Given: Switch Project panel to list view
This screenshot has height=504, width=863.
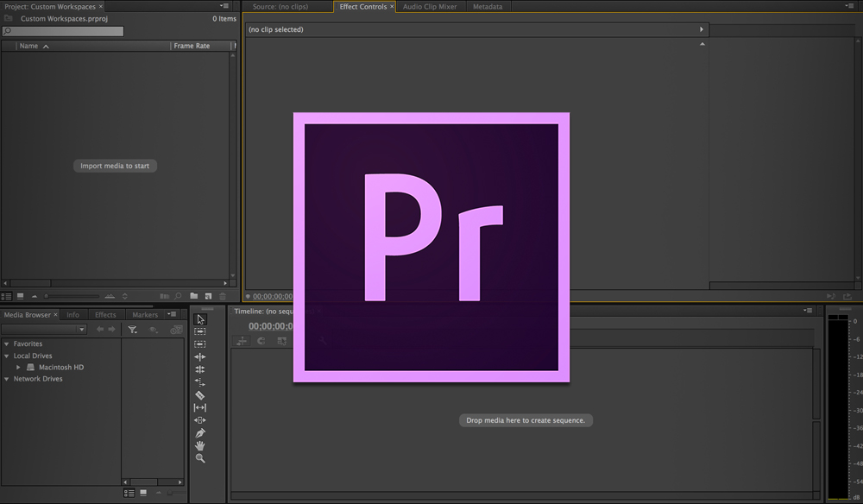Looking at the screenshot, I should pyautogui.click(x=6, y=296).
